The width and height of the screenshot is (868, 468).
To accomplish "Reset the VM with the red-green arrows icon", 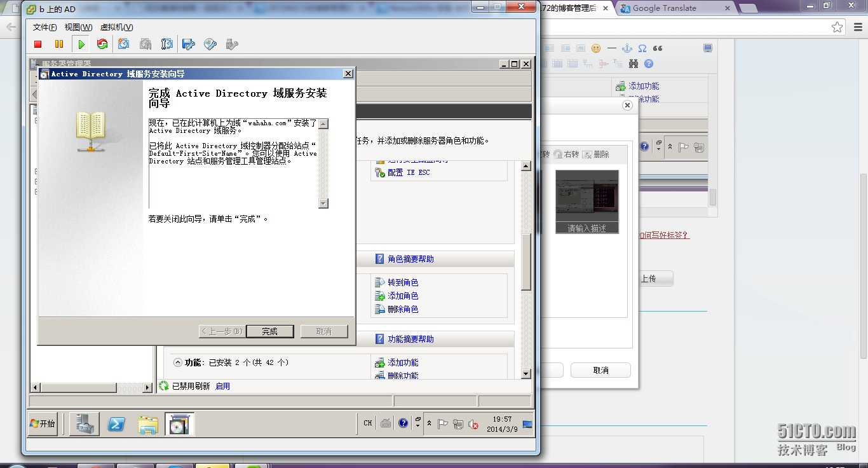I will pos(102,44).
